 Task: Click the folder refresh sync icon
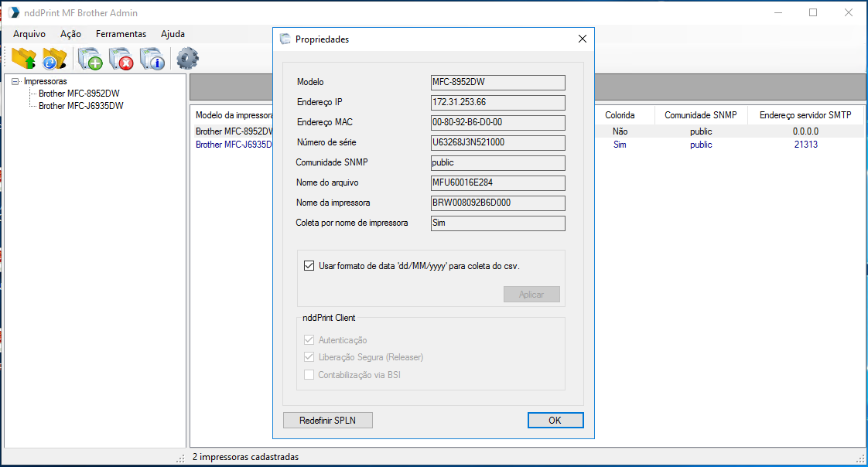pos(55,59)
